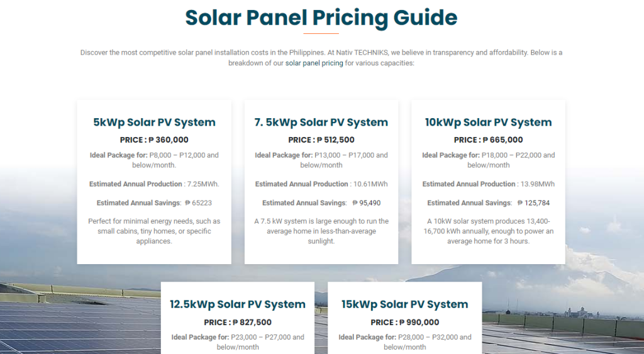Choose the 15kWp Solar PV System title

click(405, 304)
